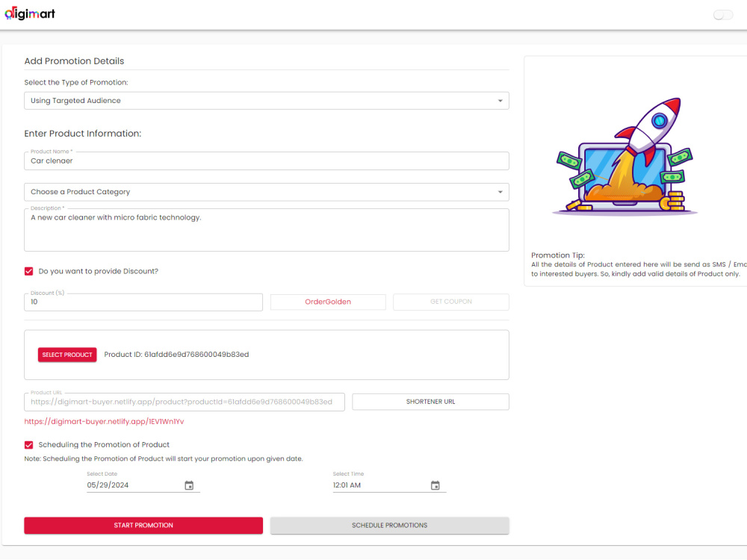747x560 pixels.
Task: Expand the Choose a Product Category dropdown
Action: pos(267,192)
